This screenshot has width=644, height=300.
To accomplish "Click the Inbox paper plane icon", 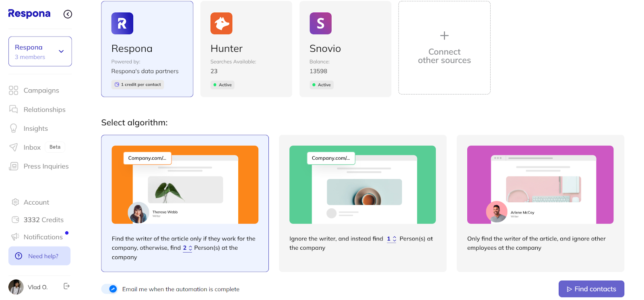I will click(13, 147).
